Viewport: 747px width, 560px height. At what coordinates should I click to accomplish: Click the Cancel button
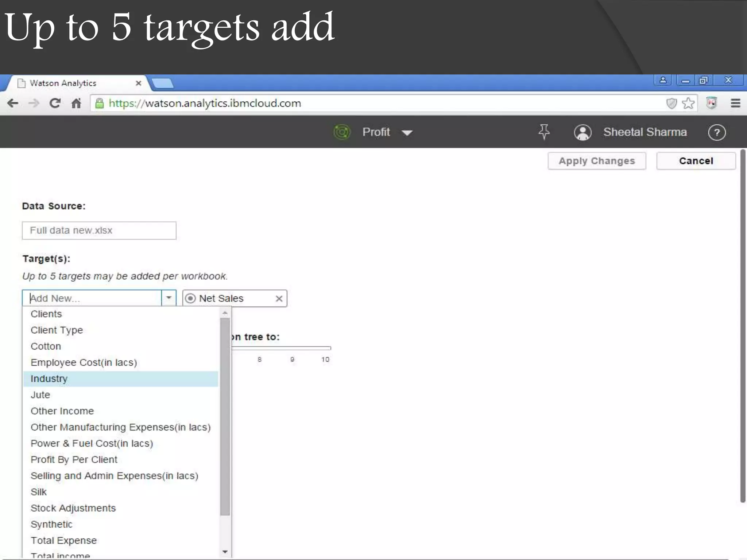pyautogui.click(x=696, y=161)
